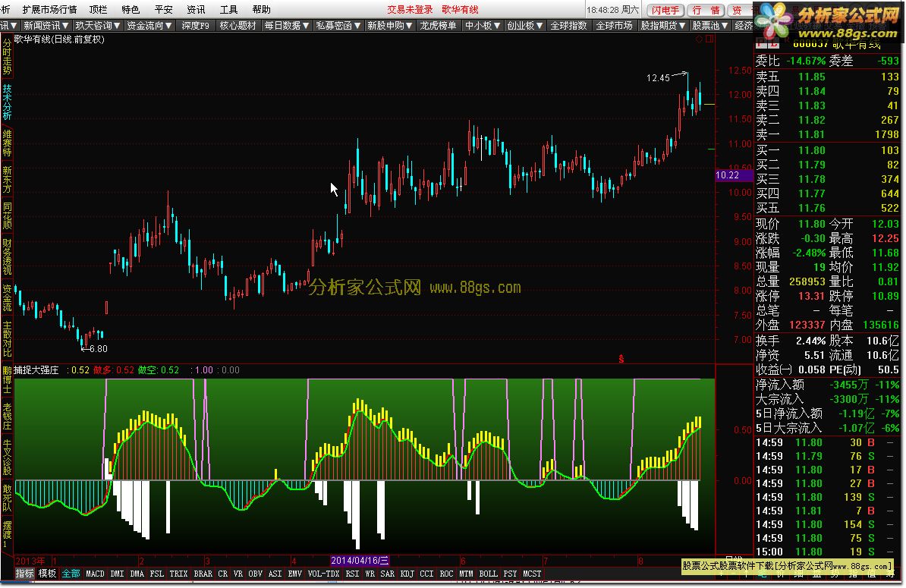Click the 捕捉大强庄 indicator name

tap(36, 369)
